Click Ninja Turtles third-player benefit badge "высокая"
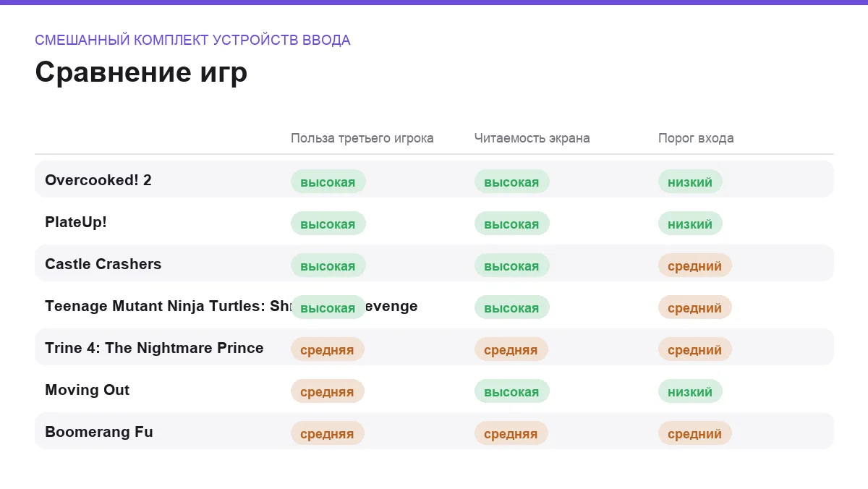The height and width of the screenshot is (489, 868). pyautogui.click(x=328, y=307)
